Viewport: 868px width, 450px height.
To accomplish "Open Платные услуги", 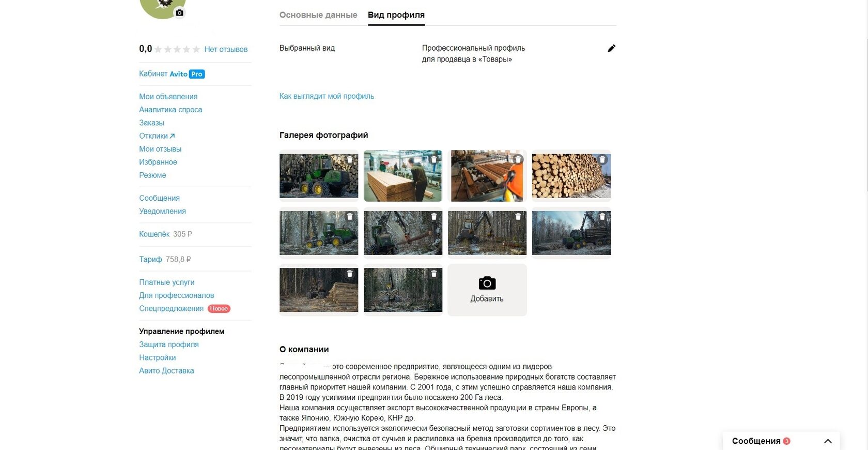I will [x=167, y=282].
